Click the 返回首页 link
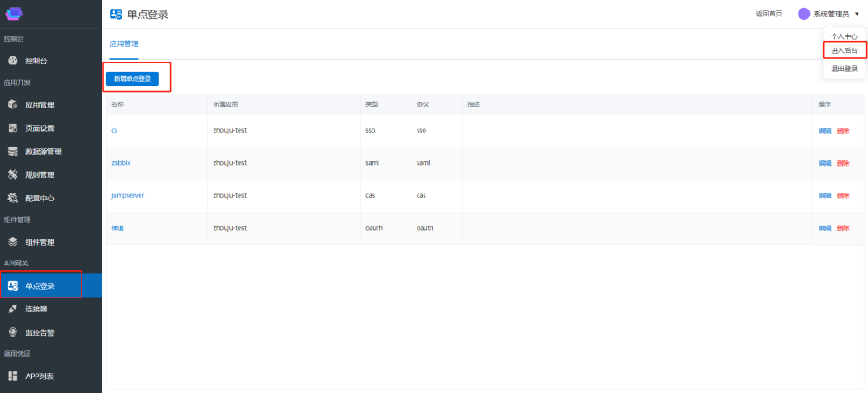The width and height of the screenshot is (868, 393). click(x=768, y=14)
